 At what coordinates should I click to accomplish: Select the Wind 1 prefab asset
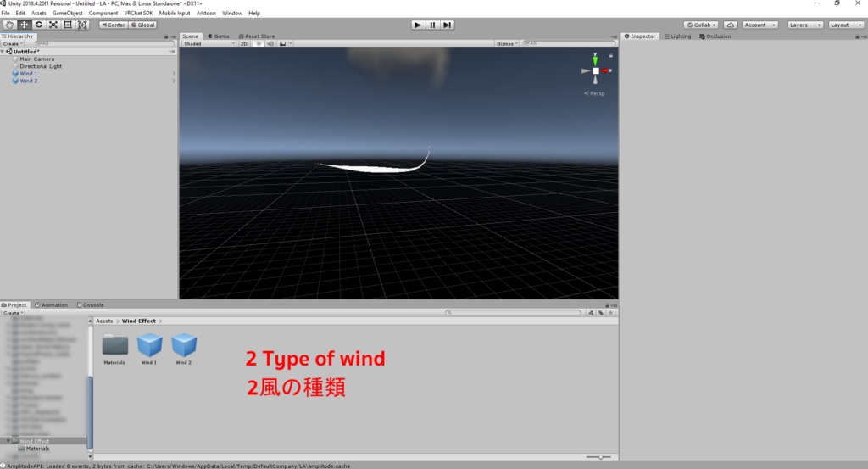coord(149,345)
